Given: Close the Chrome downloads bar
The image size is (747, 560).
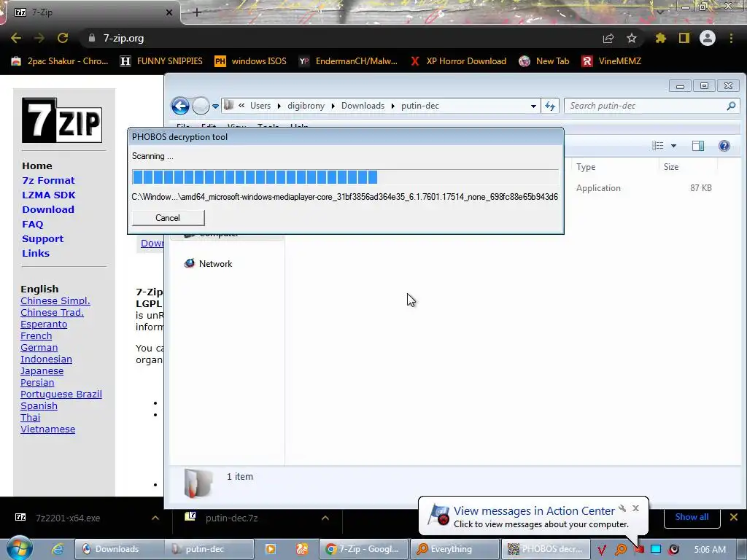Looking at the screenshot, I should tap(734, 517).
